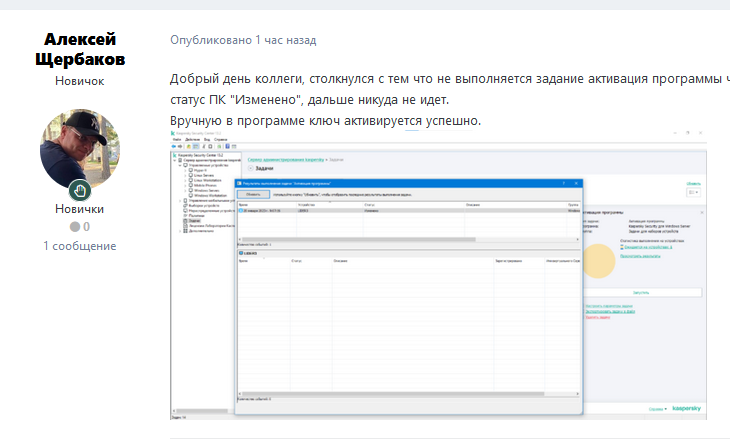Click the line "Вручную в программе ключ активируется успешно."
730x443 pixels.
[325, 121]
